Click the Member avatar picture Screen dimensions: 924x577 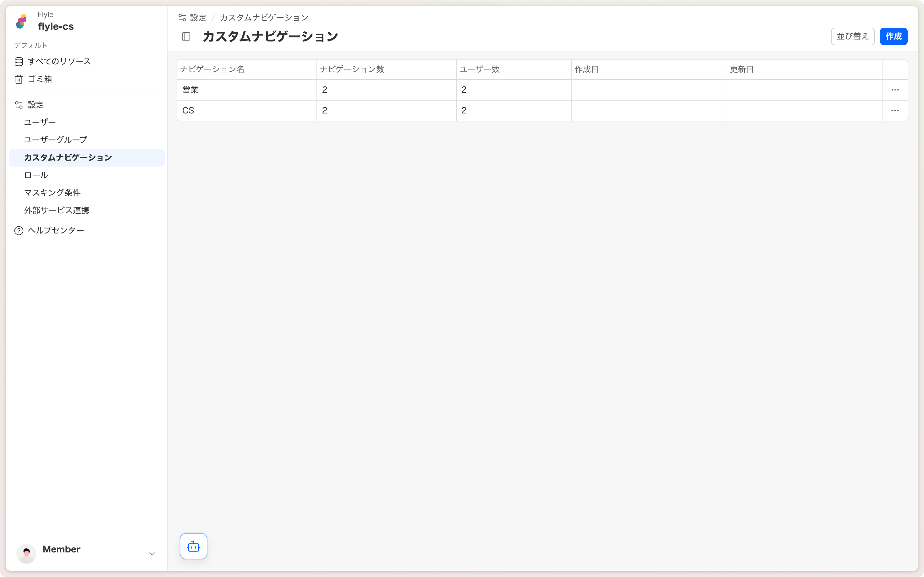(26, 553)
